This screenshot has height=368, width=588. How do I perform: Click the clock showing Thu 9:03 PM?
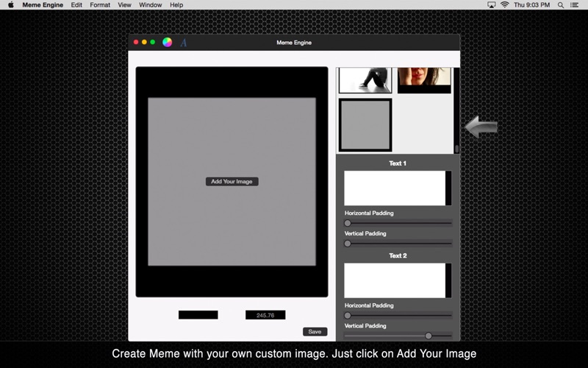pos(531,5)
